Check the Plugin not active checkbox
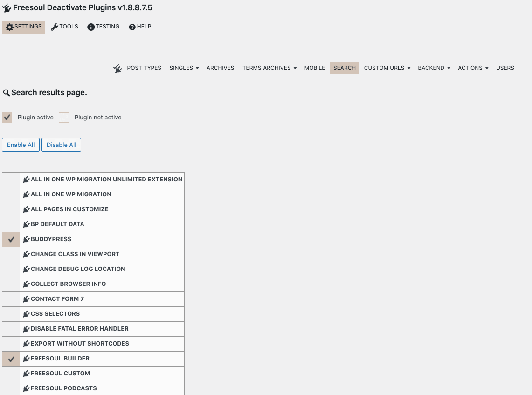Viewport: 532px width, 395px height. (63, 117)
